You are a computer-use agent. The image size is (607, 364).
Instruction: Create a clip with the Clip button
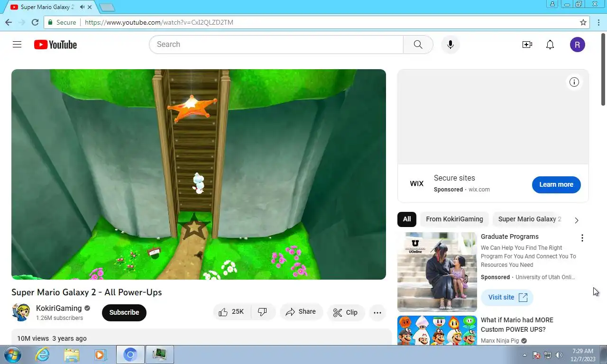pos(346,312)
